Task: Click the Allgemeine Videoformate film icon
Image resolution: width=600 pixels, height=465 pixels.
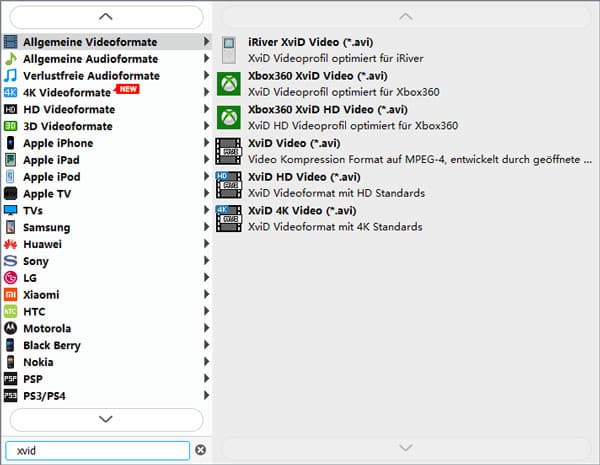Action: tap(10, 42)
